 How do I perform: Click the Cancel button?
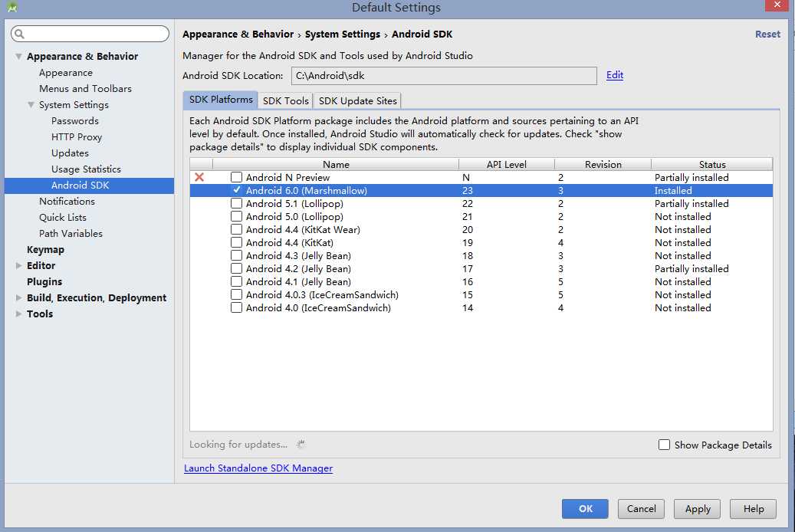pos(641,509)
